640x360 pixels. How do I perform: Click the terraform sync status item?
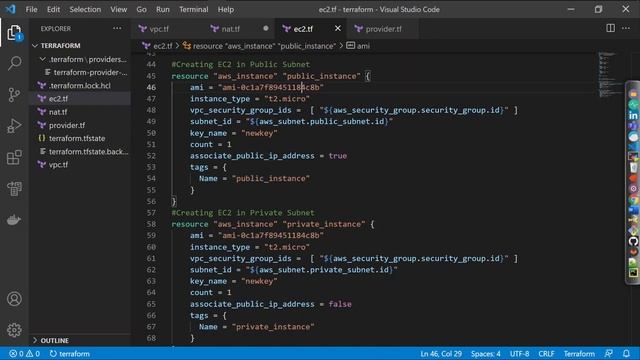(x=69, y=353)
